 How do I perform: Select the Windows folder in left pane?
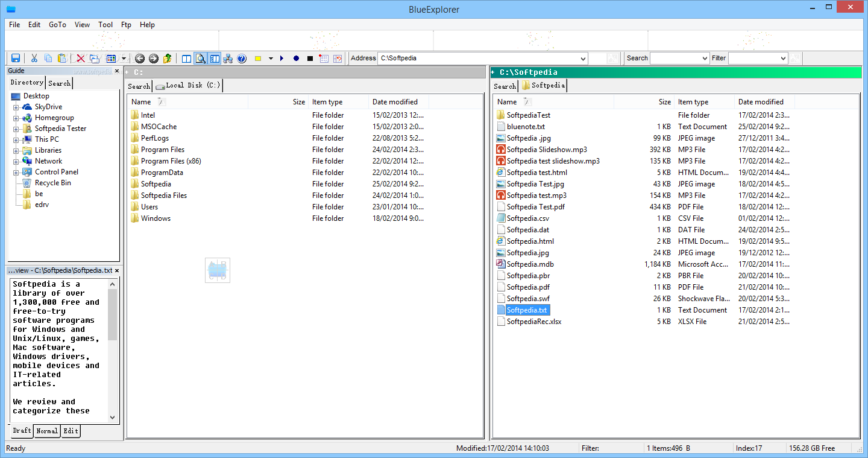pyautogui.click(x=156, y=218)
